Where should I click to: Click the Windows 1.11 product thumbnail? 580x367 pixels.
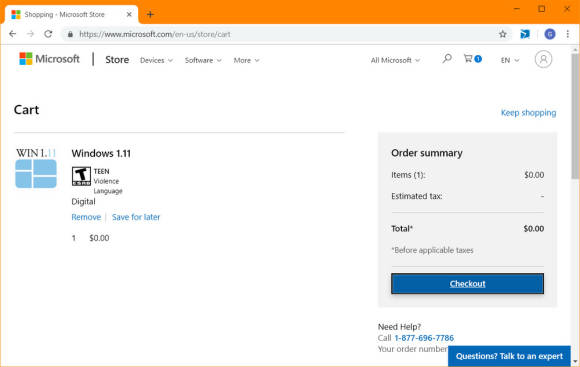(x=36, y=168)
